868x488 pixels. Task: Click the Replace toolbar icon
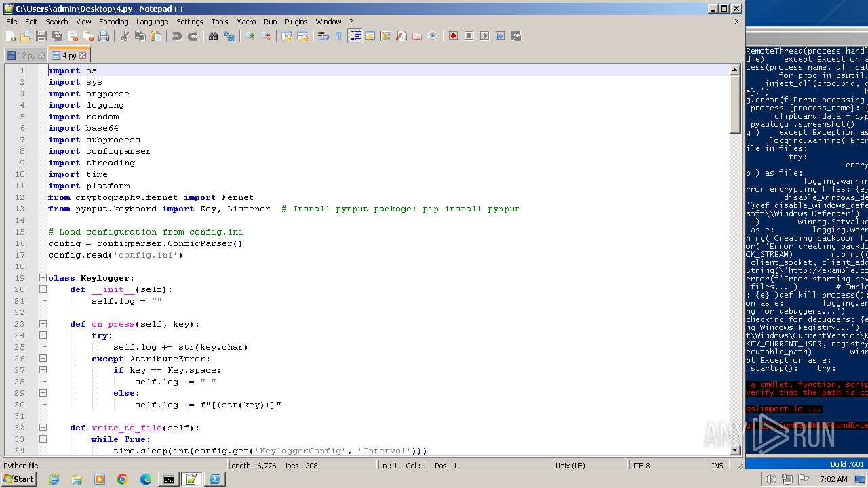coord(229,36)
